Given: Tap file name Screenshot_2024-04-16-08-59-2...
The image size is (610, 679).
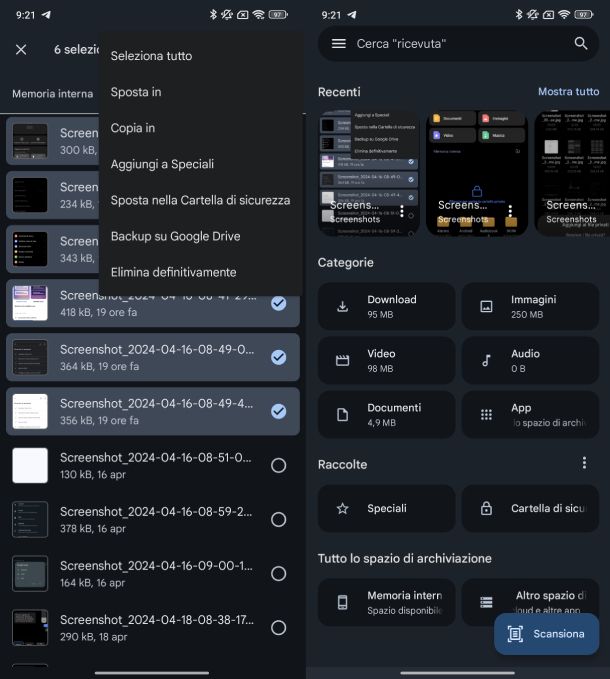Looking at the screenshot, I should tap(156, 511).
